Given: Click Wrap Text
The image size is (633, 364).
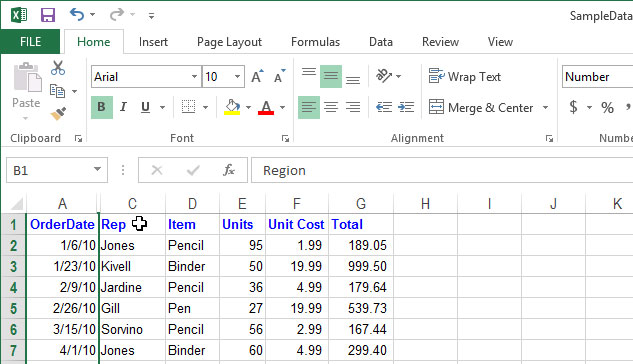Looking at the screenshot, I should coord(465,76).
